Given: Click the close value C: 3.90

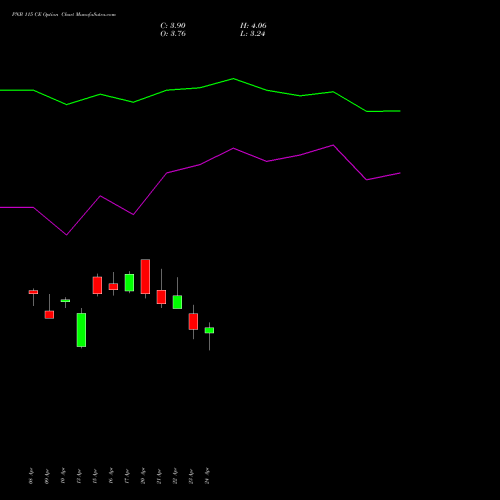Looking at the screenshot, I should 173,26.
